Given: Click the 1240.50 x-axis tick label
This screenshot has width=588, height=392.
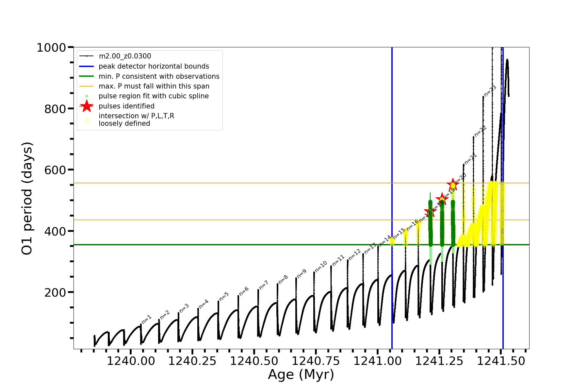Looking at the screenshot, I should 254,361.
